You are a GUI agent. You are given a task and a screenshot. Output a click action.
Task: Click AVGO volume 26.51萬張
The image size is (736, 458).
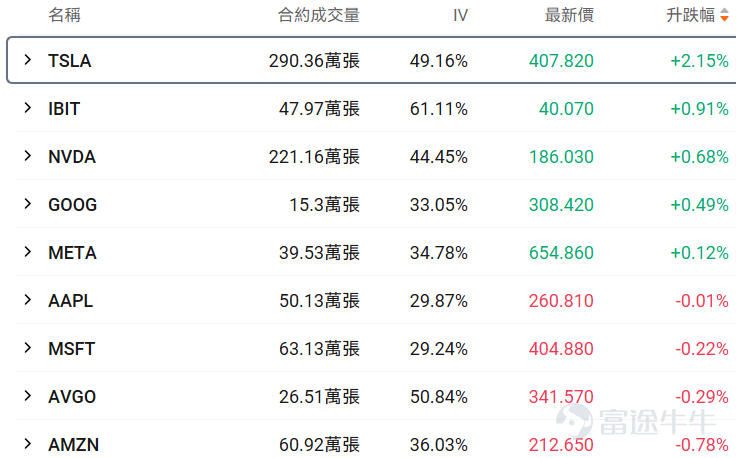tap(319, 397)
